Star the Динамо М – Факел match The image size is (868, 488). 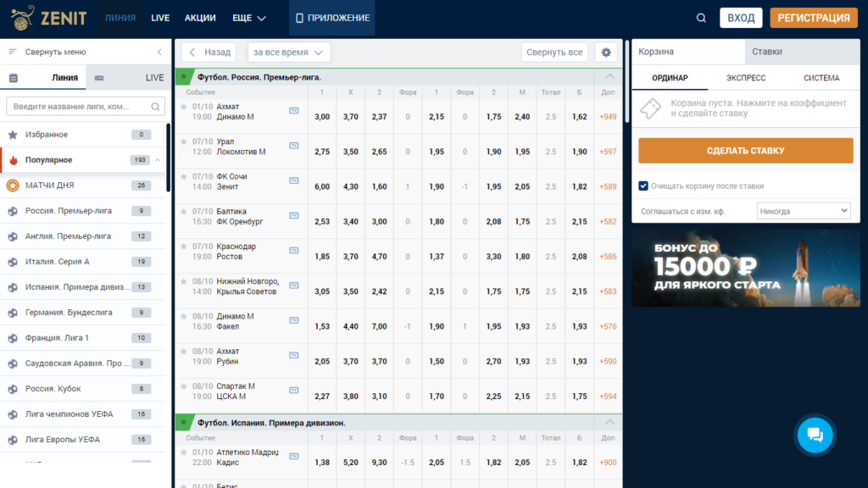point(184,317)
